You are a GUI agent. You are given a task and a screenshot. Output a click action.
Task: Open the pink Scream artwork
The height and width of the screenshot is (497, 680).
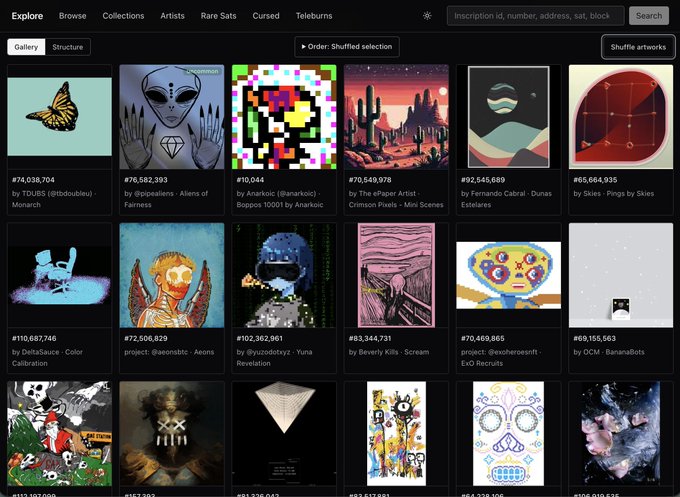396,275
